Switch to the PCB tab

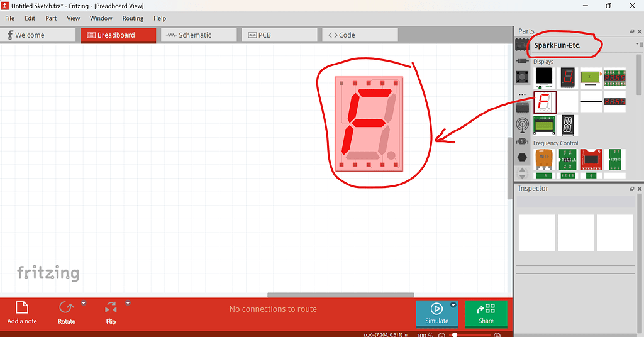coord(279,35)
